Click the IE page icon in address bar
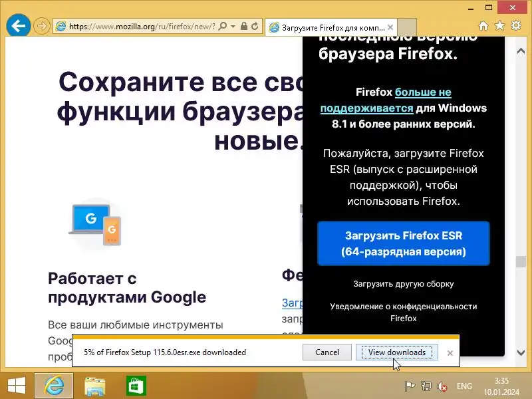The height and width of the screenshot is (399, 532). click(x=61, y=26)
